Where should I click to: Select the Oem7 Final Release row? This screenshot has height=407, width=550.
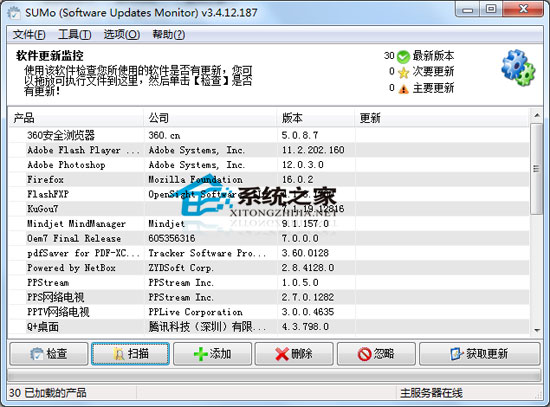(x=269, y=238)
